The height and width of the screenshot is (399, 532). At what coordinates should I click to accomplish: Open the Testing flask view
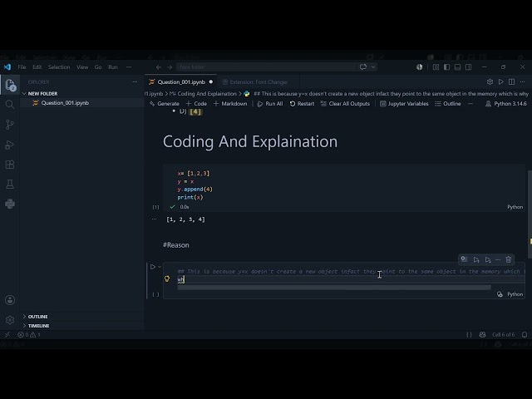tap(10, 185)
